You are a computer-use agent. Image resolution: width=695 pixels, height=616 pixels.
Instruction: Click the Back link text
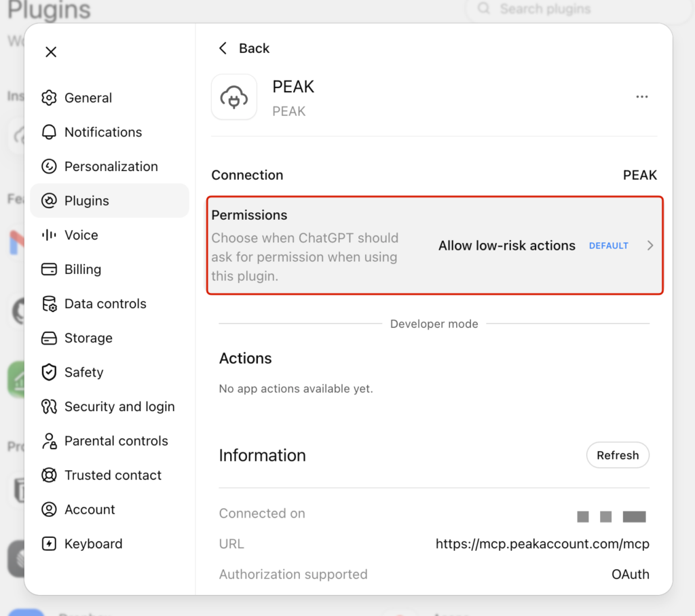254,48
